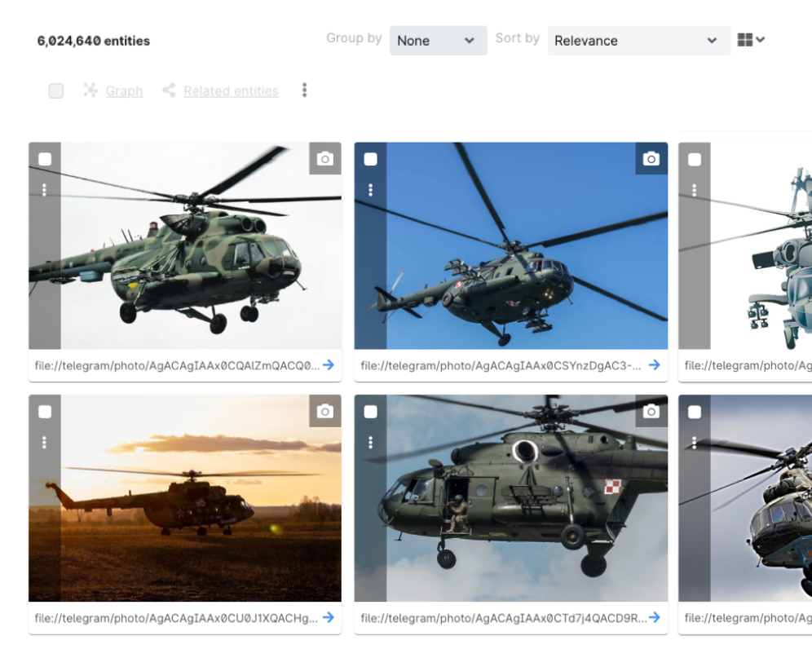Check the camouflage helicopter card checkbox
The image size is (812, 649).
coord(45,159)
